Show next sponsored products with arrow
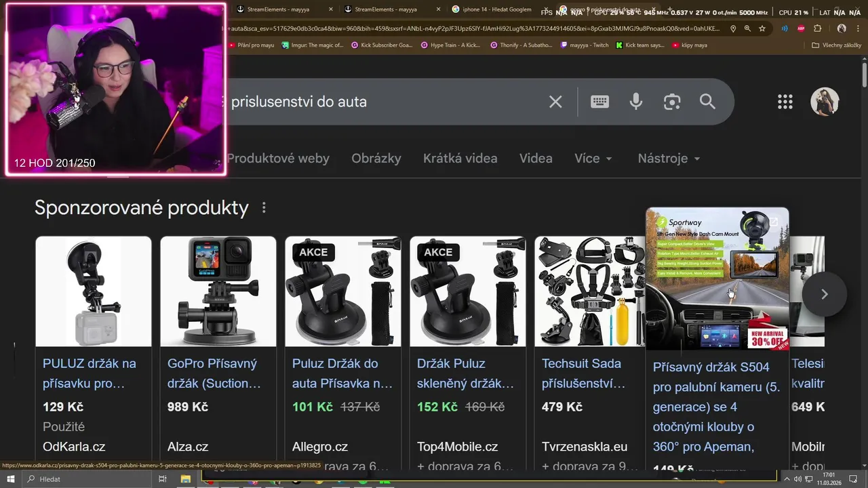 [x=825, y=294]
